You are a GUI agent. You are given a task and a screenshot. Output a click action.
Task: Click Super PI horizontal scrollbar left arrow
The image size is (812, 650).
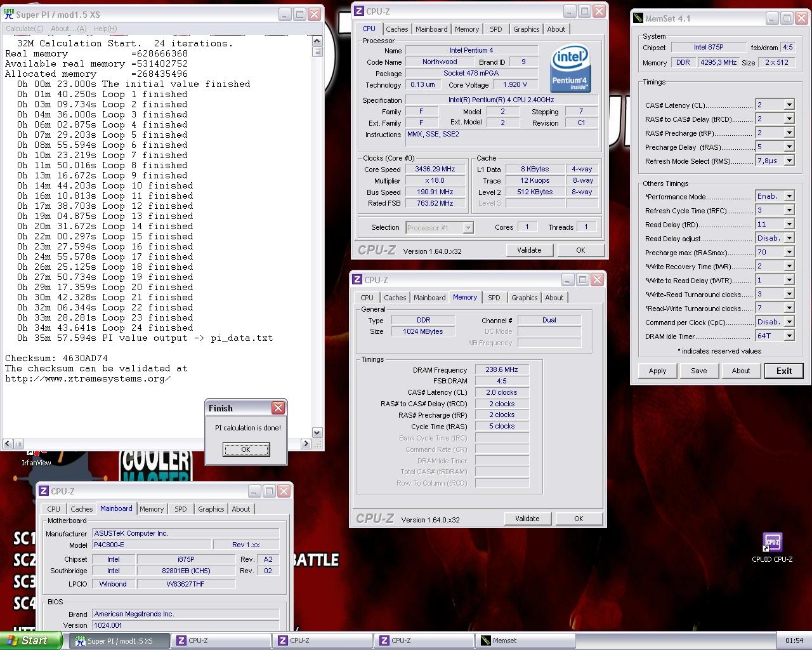[x=8, y=444]
